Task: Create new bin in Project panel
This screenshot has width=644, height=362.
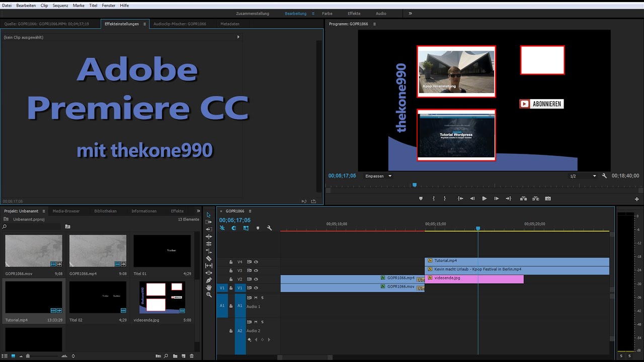Action: pos(175,356)
